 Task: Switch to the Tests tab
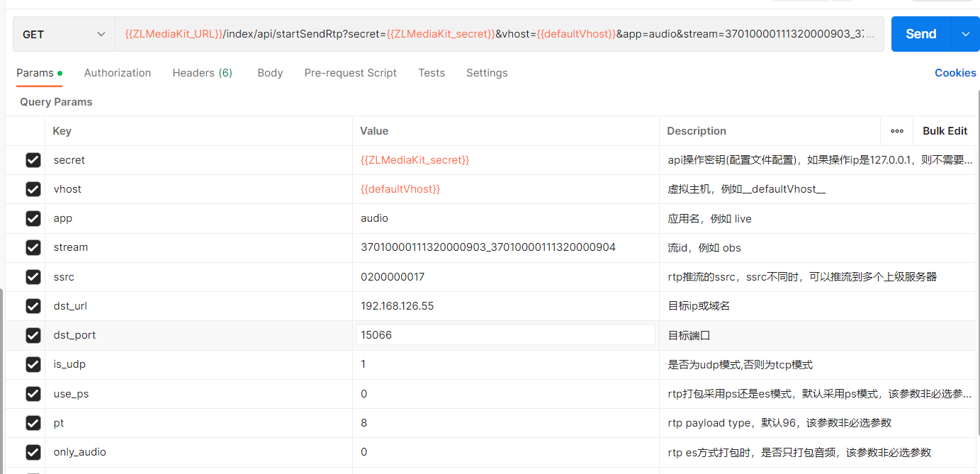click(x=432, y=72)
